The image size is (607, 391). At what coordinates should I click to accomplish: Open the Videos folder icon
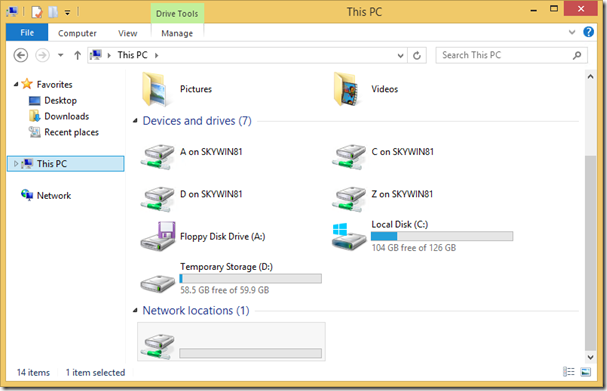point(347,89)
